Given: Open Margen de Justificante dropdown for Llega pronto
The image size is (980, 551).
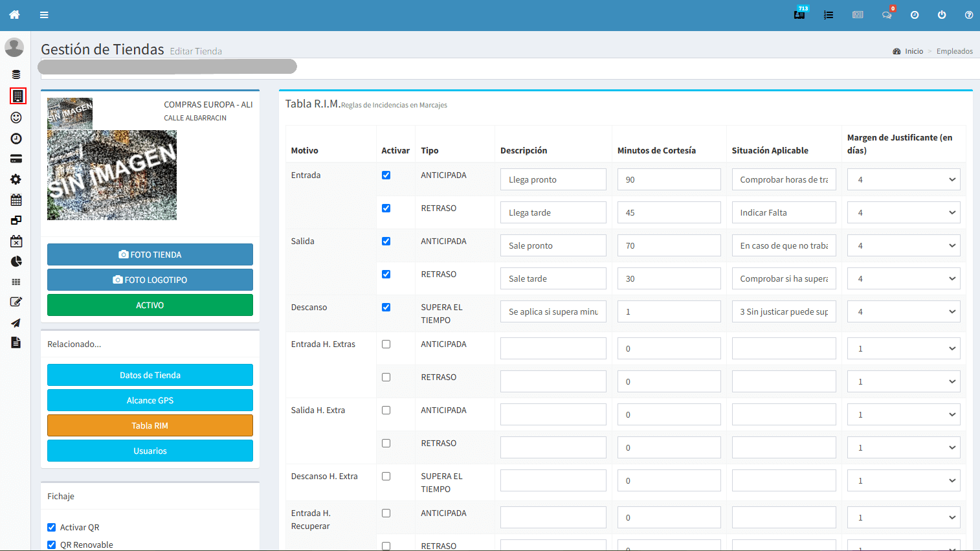Looking at the screenshot, I should [x=903, y=179].
